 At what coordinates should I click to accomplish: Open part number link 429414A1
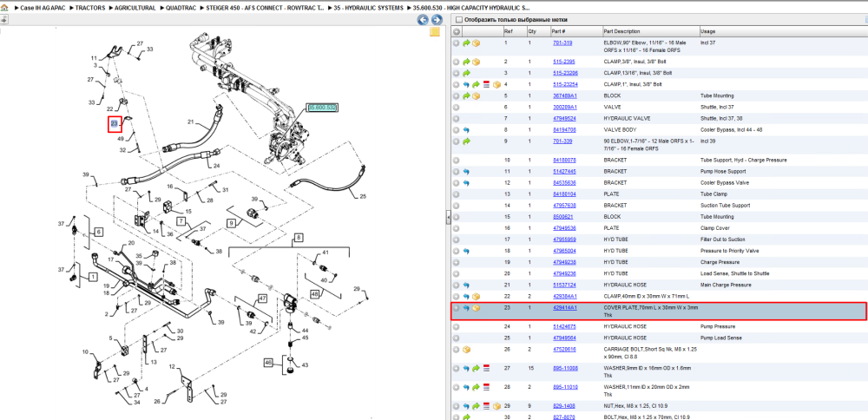[x=565, y=308]
